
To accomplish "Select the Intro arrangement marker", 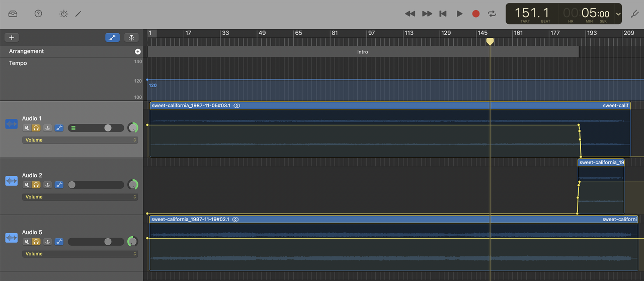I will click(363, 52).
